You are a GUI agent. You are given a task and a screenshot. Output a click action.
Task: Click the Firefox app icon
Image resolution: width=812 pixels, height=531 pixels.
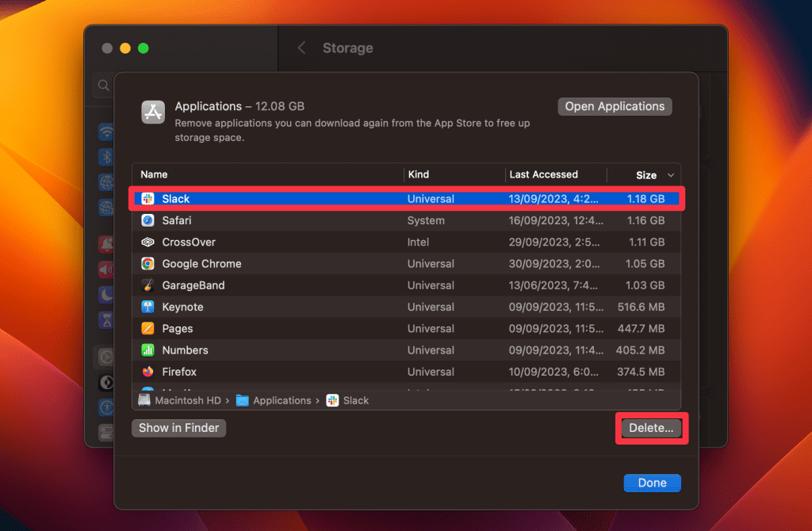coord(147,372)
